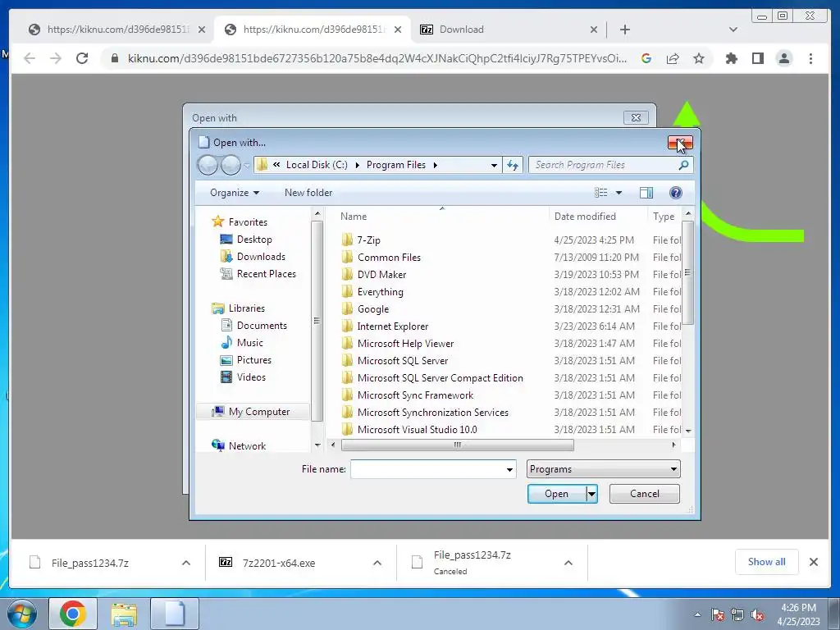Select Recent Places in navigation pane
This screenshot has height=630, width=840.
[266, 274]
